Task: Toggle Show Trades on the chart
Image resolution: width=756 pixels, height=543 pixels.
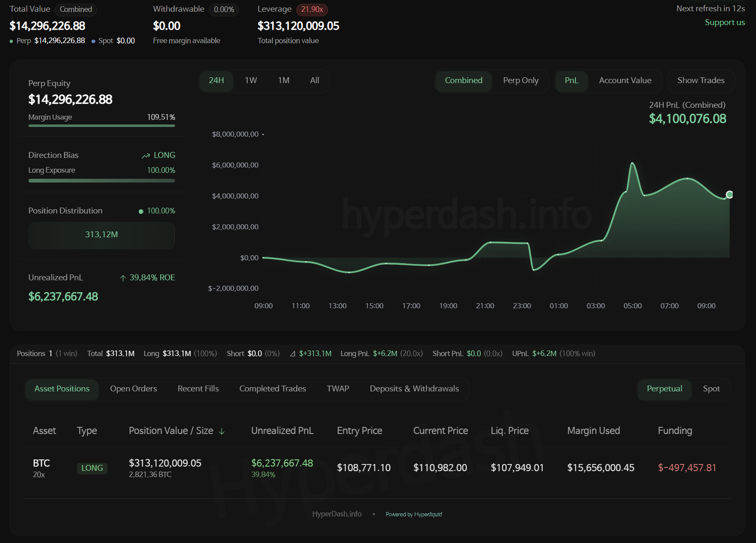Action: [700, 81]
